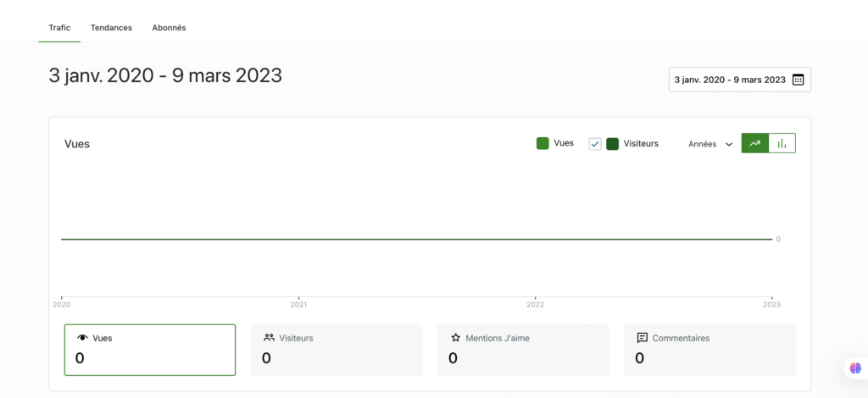Image resolution: width=868 pixels, height=398 pixels.
Task: Switch to the Tendances tab
Action: click(111, 28)
